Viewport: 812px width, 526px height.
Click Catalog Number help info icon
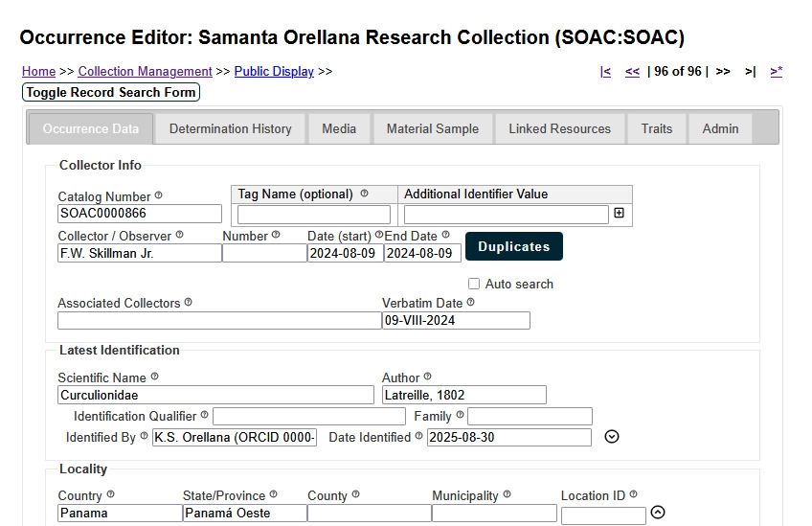point(159,195)
